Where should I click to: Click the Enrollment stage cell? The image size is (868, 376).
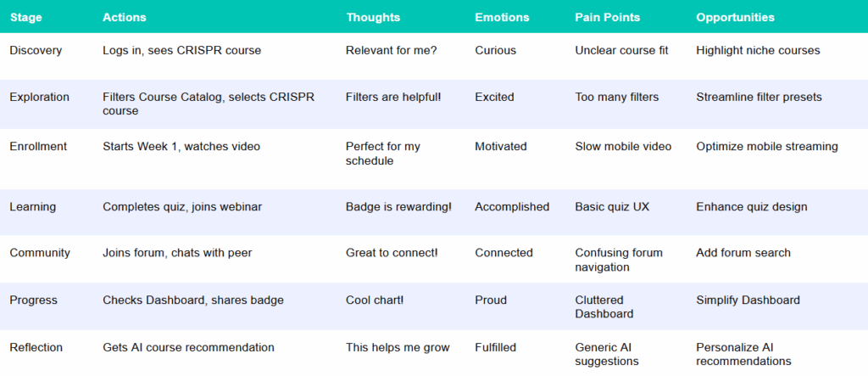point(38,146)
